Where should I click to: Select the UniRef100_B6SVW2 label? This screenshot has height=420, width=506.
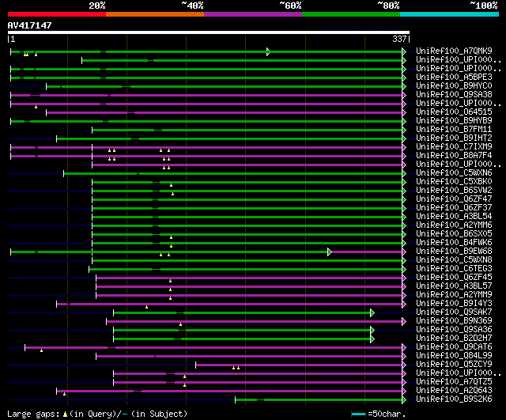pos(454,190)
